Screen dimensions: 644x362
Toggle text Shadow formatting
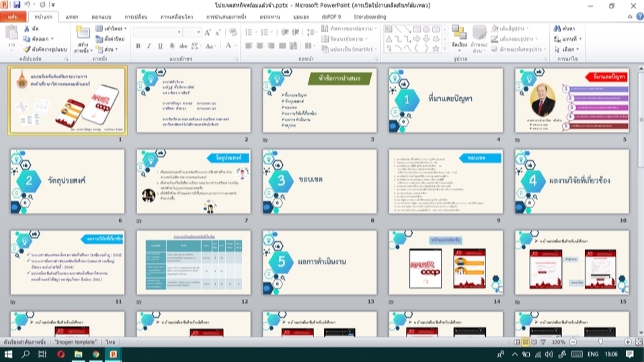171,46
